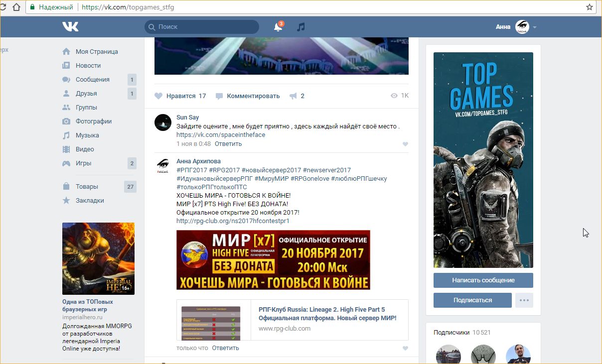602x364 pixels.
Task: Expand the Анна profile dropdown arrow
Action: (x=535, y=27)
